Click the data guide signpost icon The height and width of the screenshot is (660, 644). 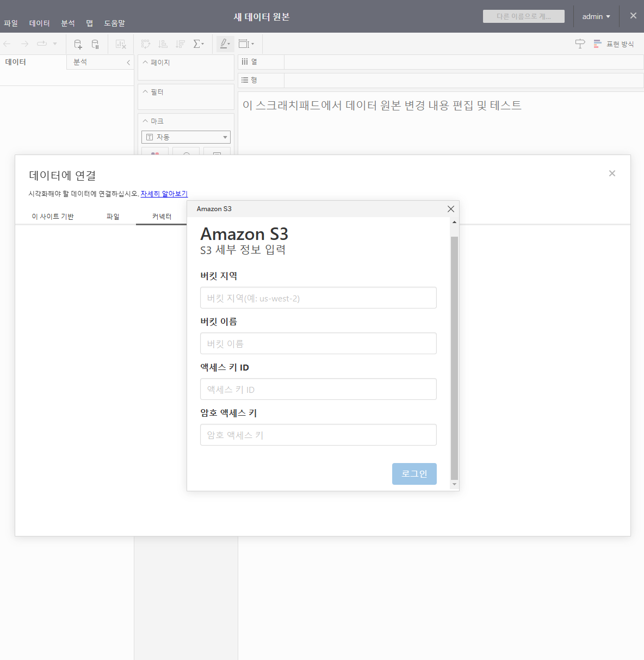pyautogui.click(x=580, y=44)
